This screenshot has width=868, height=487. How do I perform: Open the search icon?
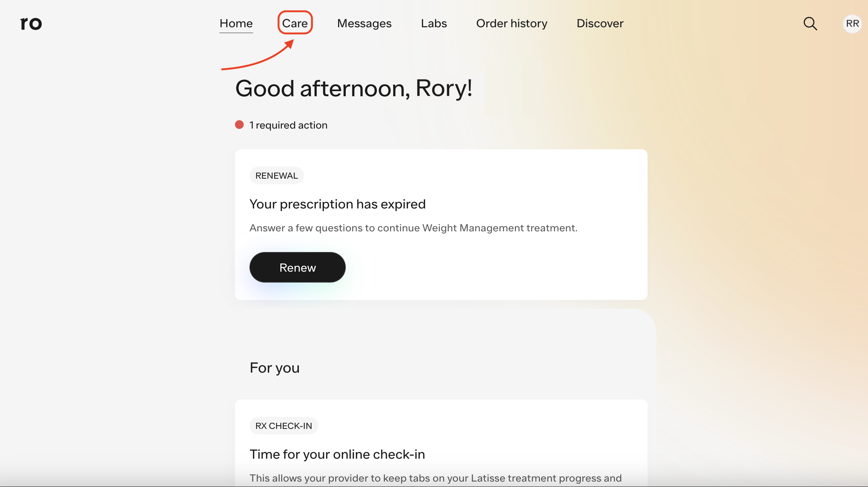pos(811,23)
